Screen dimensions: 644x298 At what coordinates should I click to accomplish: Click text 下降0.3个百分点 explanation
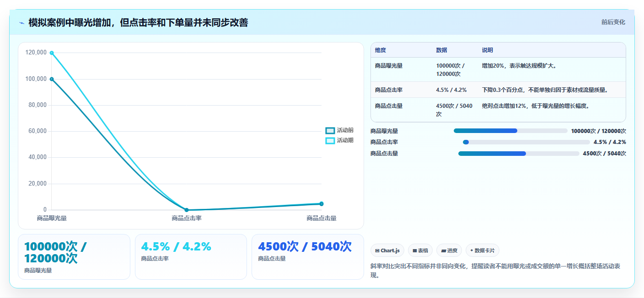click(x=545, y=90)
